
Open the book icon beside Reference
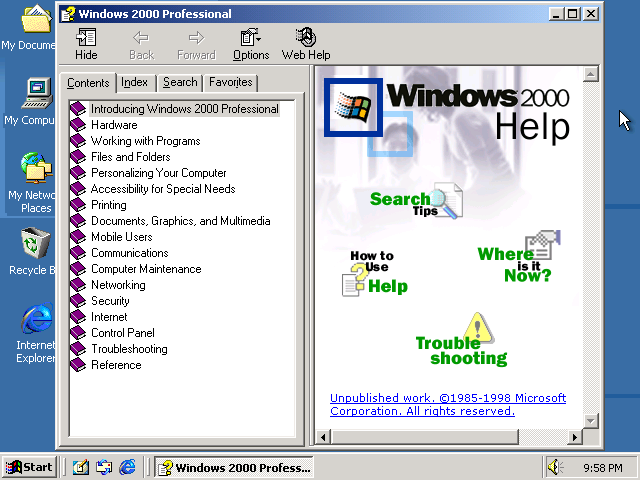point(78,365)
